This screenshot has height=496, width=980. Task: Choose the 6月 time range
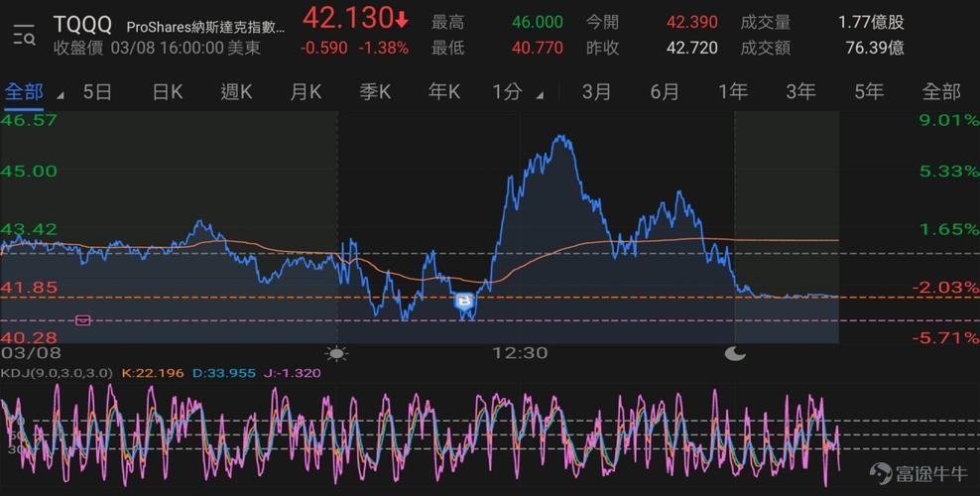[x=665, y=92]
